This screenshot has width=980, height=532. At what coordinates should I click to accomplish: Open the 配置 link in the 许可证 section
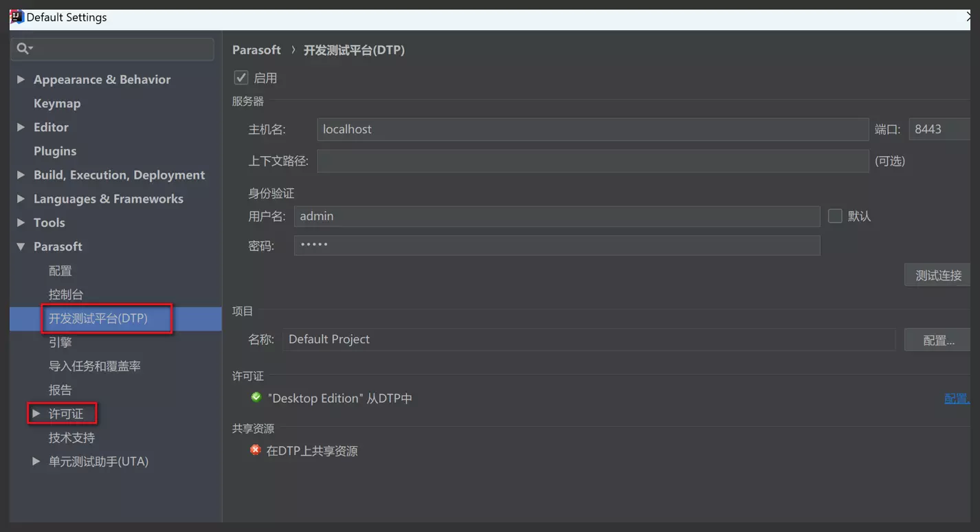957,398
